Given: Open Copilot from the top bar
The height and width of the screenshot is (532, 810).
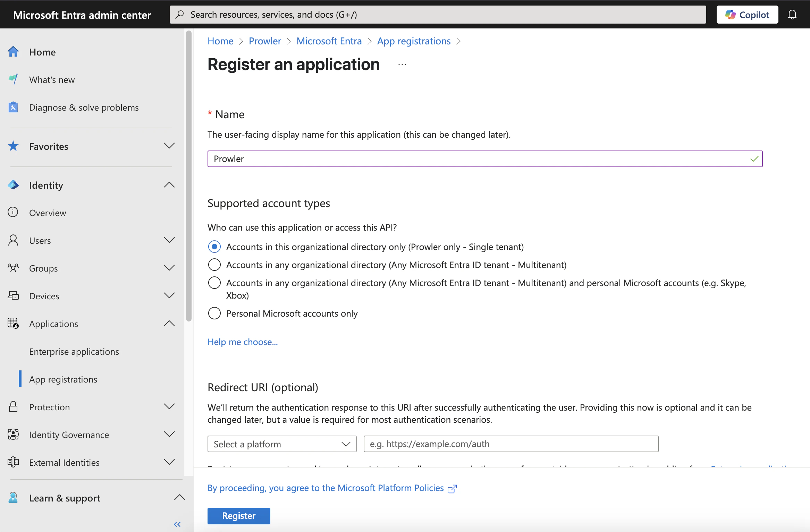Looking at the screenshot, I should click(747, 14).
